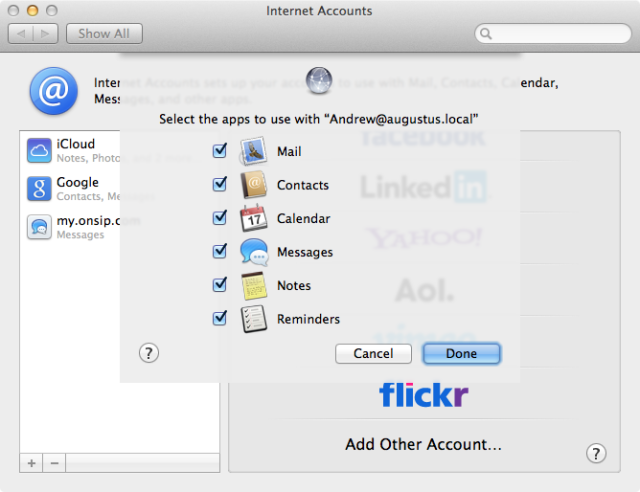Click the Calendar label in the dialog
This screenshot has height=492, width=640.
pos(303,218)
